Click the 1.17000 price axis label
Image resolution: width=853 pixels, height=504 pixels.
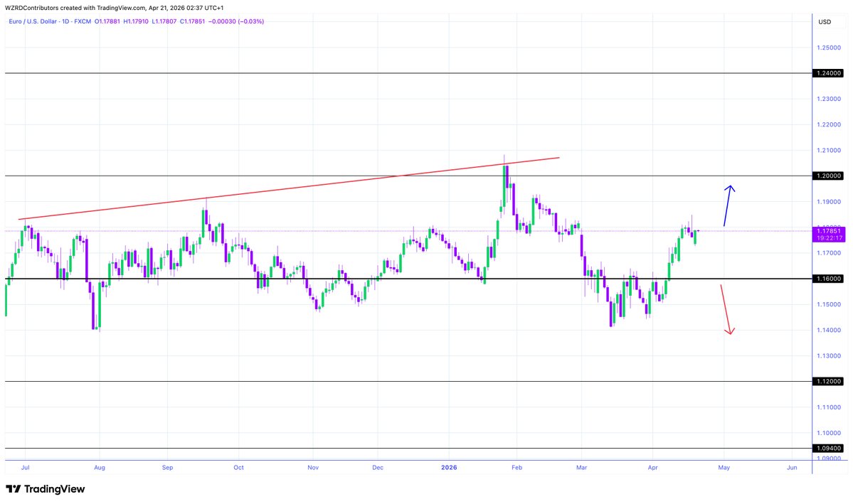click(829, 253)
